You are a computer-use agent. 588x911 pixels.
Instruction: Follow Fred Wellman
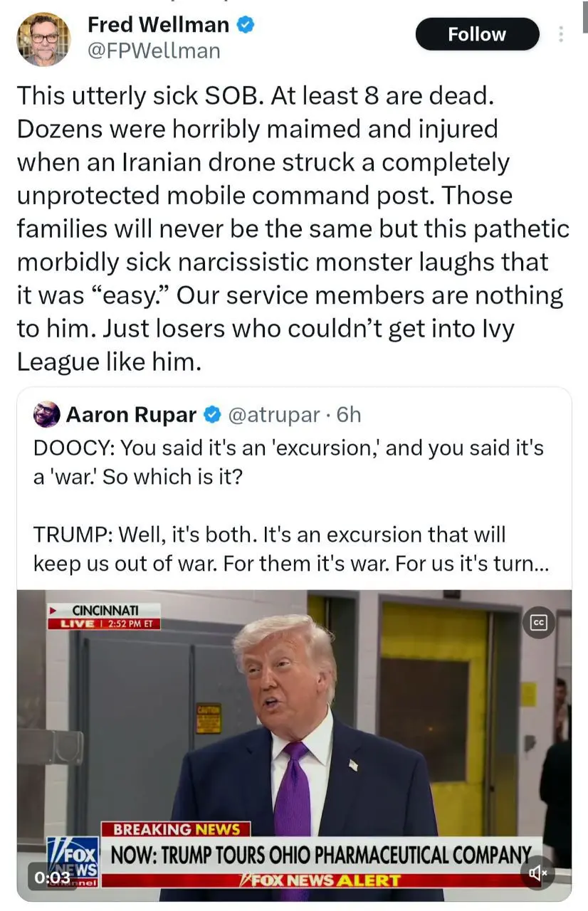(477, 34)
